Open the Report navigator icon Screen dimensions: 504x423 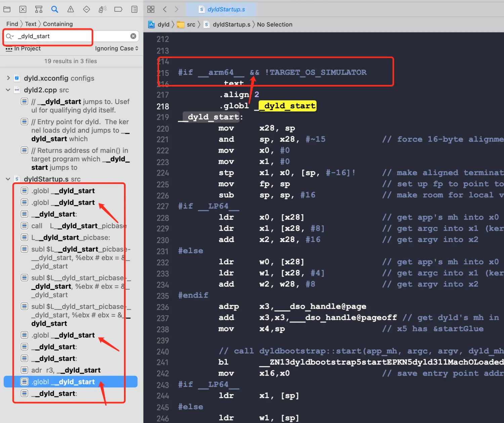134,9
